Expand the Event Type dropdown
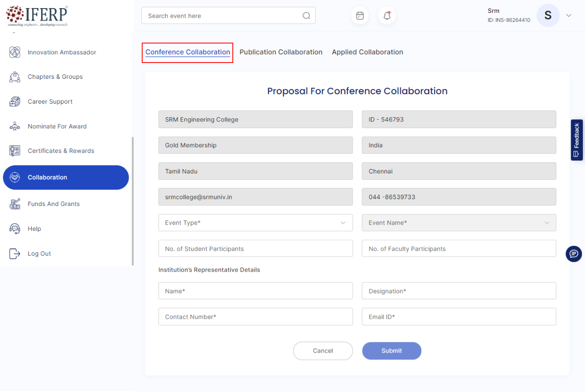585x392 pixels. tap(255, 223)
